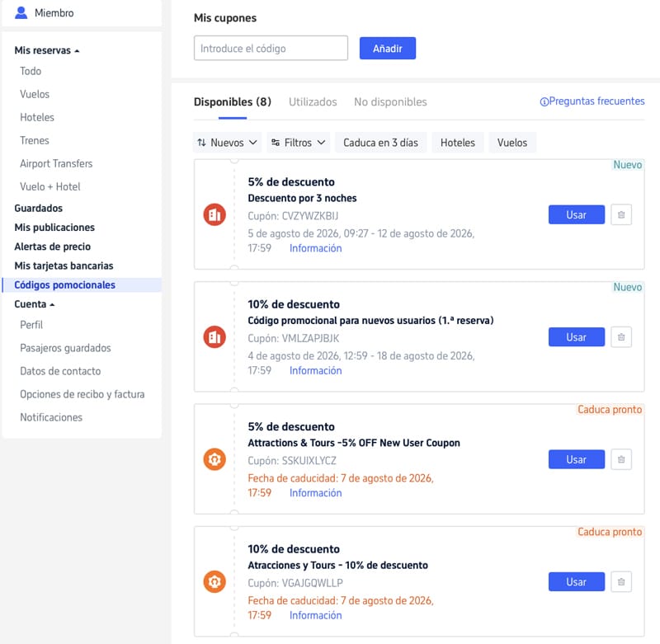
Task: Delete the SSKUIXLYCZ coupon with trash icon
Action: click(621, 460)
